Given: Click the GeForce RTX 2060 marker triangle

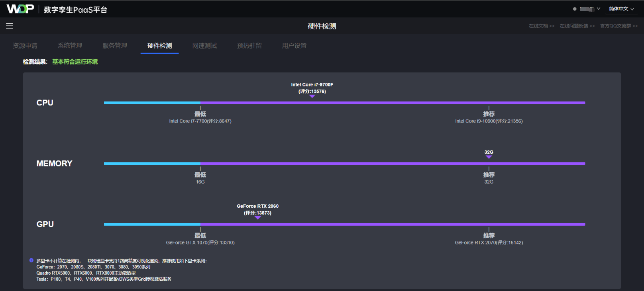Looking at the screenshot, I should click(258, 218).
